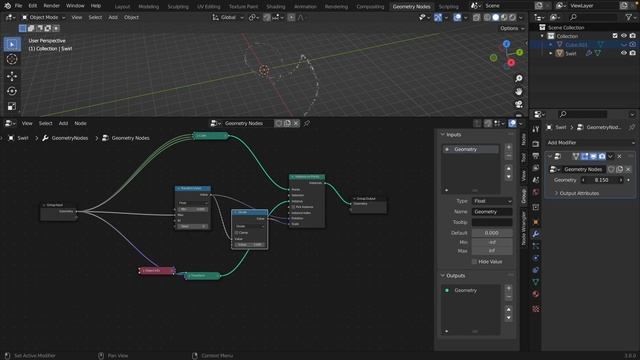
Task: Open the socket Type Float dropdown
Action: pyautogui.click(x=492, y=201)
